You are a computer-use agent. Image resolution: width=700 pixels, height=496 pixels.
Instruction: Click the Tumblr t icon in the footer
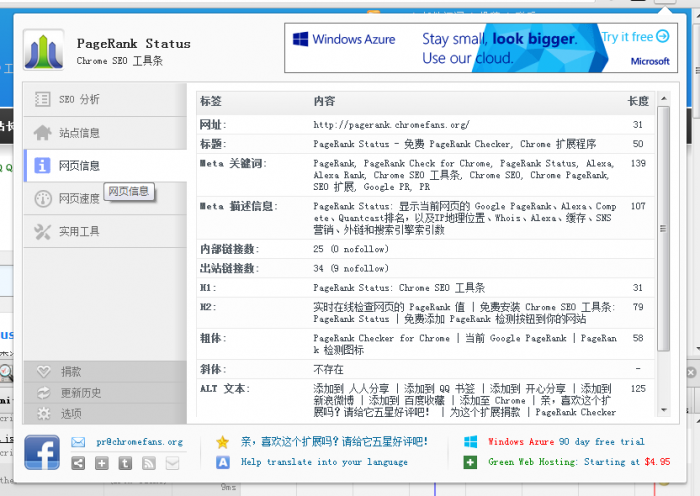pos(125,463)
